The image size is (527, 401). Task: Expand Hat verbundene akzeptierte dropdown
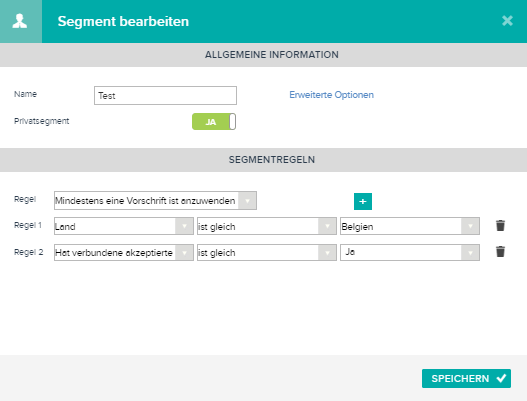pyautogui.click(x=124, y=252)
